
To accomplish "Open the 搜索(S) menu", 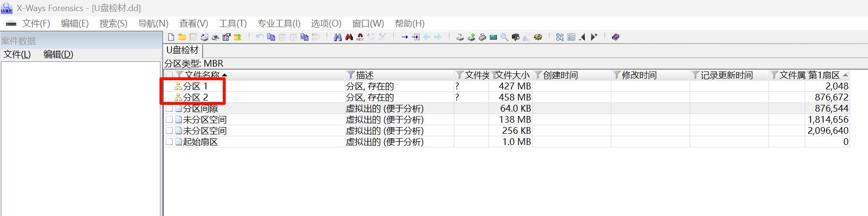I will click(x=114, y=23).
